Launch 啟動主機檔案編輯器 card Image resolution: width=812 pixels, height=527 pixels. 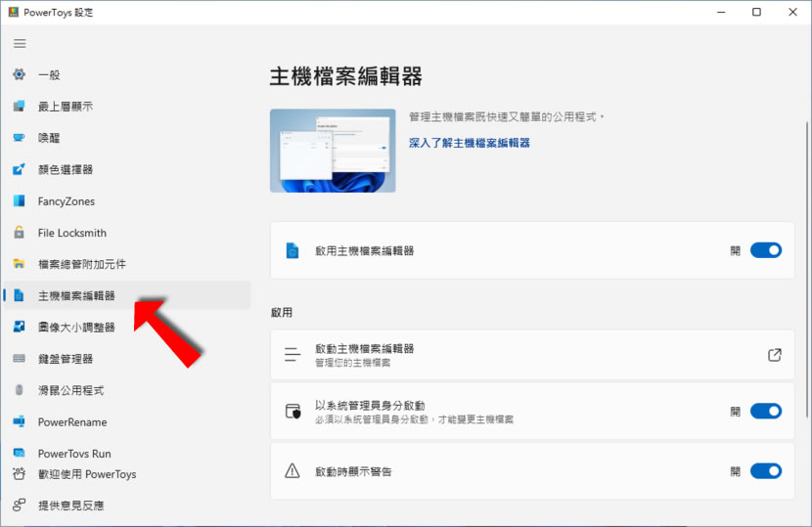click(532, 355)
